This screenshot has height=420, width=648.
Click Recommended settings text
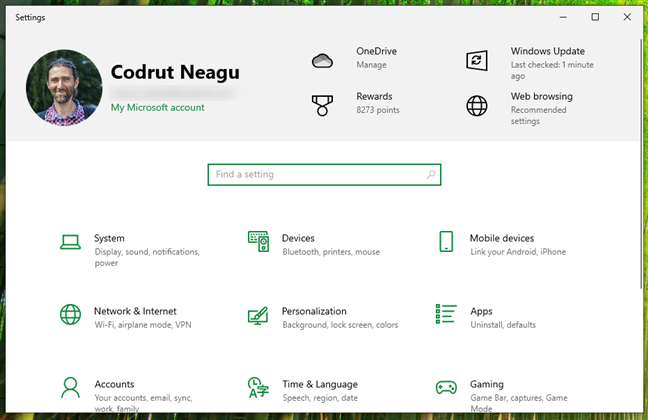click(538, 115)
